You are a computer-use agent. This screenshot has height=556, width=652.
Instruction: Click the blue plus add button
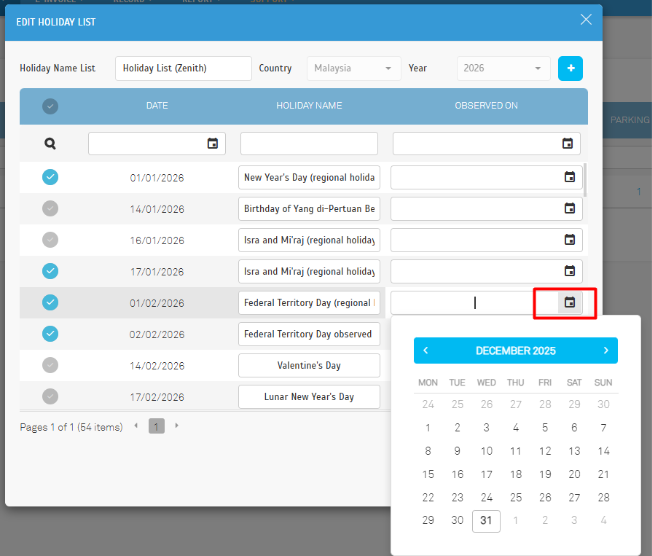click(570, 68)
